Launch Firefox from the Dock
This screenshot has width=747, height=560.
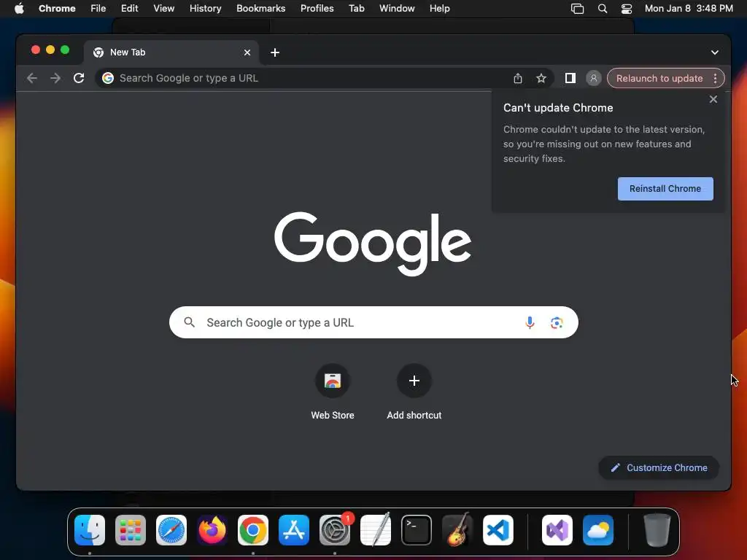click(x=212, y=530)
